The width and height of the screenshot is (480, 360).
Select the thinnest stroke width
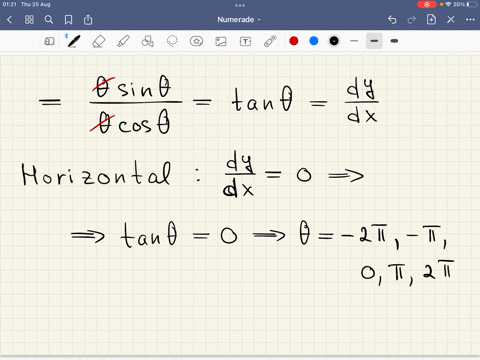click(354, 41)
